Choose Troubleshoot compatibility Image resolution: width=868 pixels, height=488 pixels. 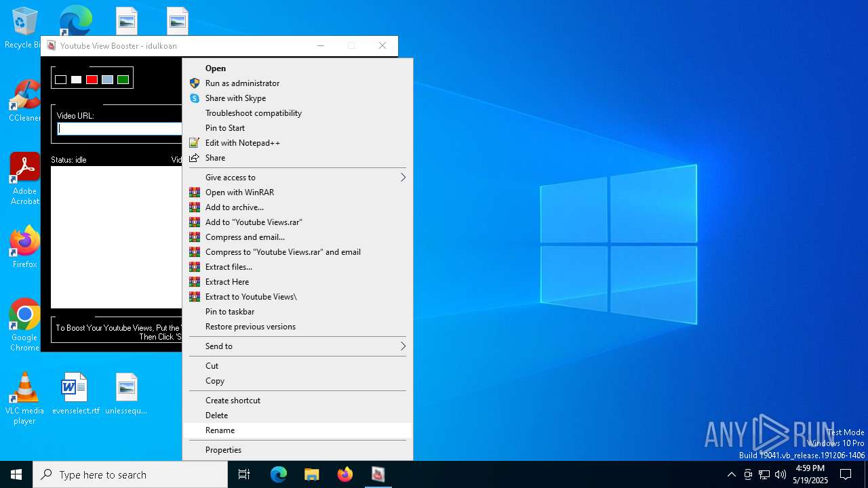point(298,113)
